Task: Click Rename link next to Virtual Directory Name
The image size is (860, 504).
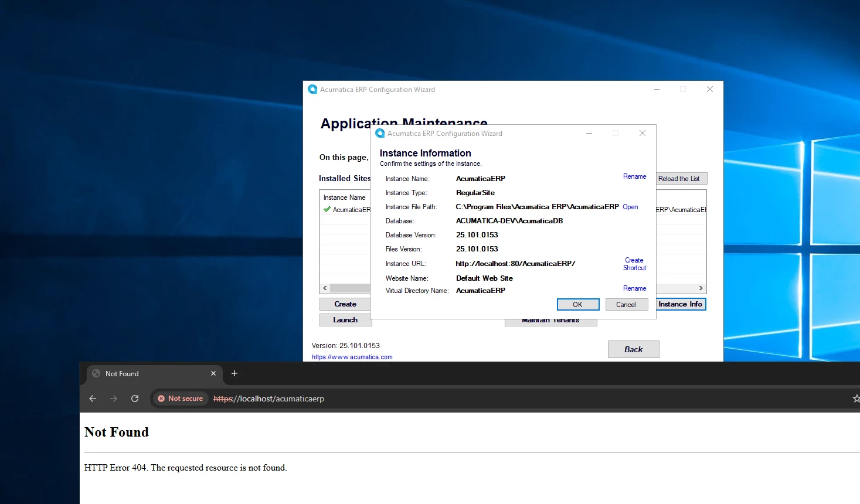Action: [634, 288]
